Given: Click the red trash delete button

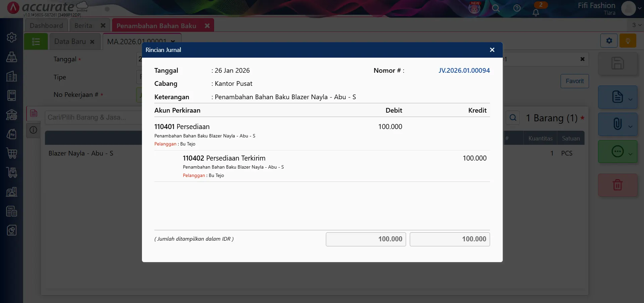Looking at the screenshot, I should (x=617, y=185).
